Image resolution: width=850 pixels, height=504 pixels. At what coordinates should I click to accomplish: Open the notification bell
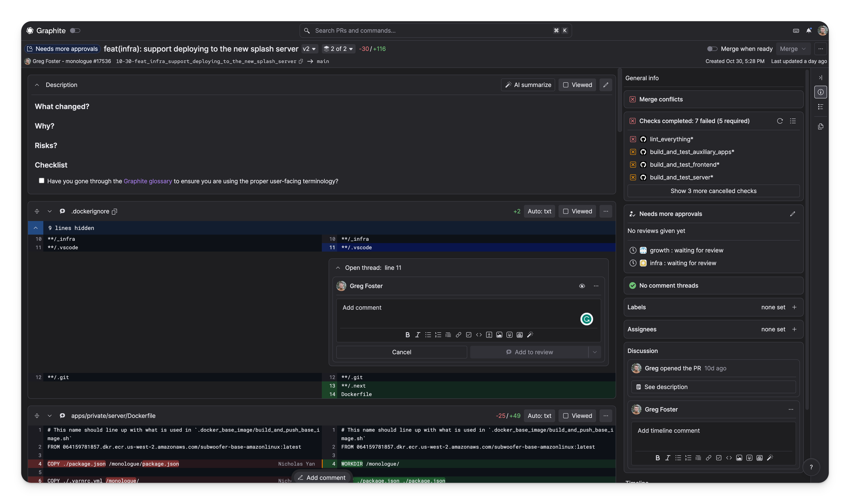(x=809, y=30)
